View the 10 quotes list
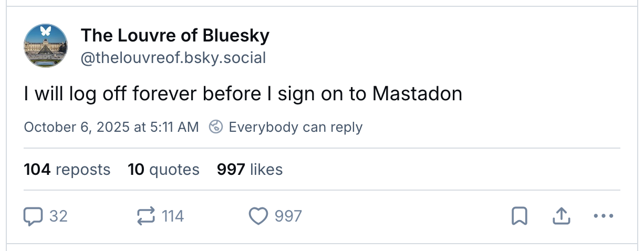644x251 pixels. (163, 170)
